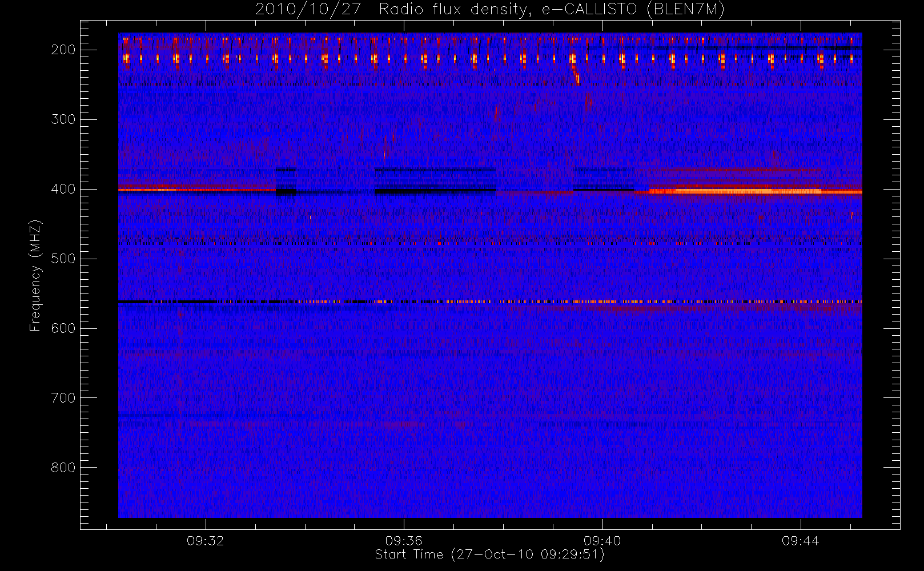Click the 09:32 time tick label
924x571 pixels.
[x=206, y=541]
